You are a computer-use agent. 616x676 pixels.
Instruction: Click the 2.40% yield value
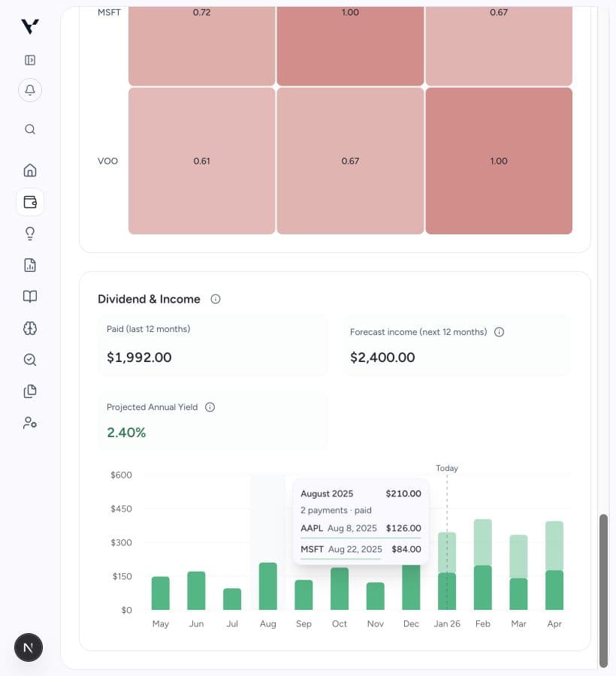pos(126,433)
